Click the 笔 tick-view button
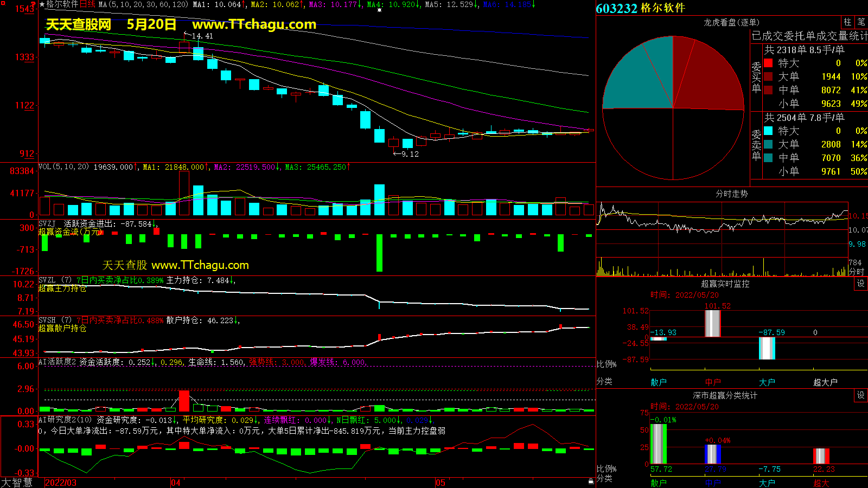The image size is (868, 488). [861, 22]
